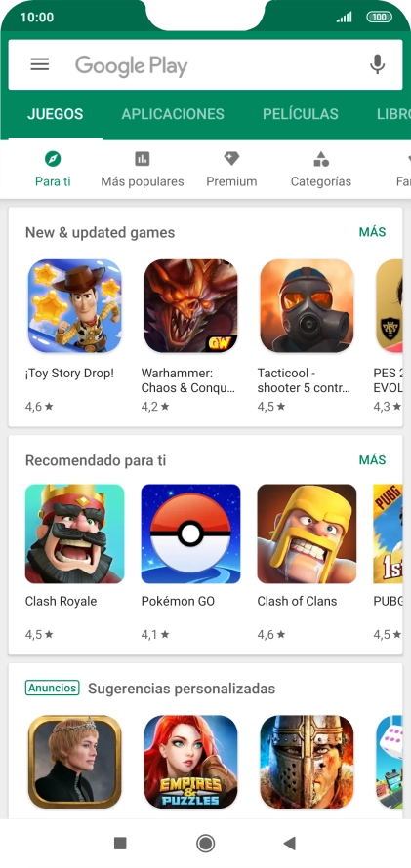The height and width of the screenshot is (868, 411).
Task: Open Más populares chart icon
Action: (x=143, y=159)
